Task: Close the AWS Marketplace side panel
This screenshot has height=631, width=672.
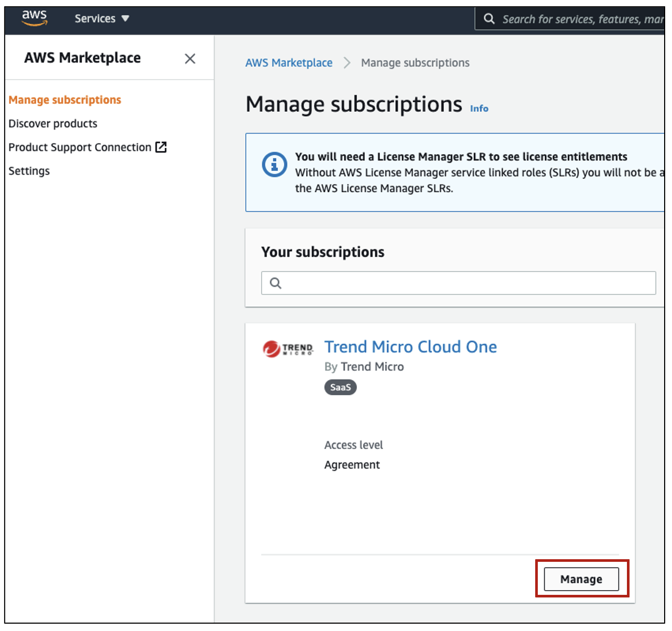Action: [x=190, y=59]
